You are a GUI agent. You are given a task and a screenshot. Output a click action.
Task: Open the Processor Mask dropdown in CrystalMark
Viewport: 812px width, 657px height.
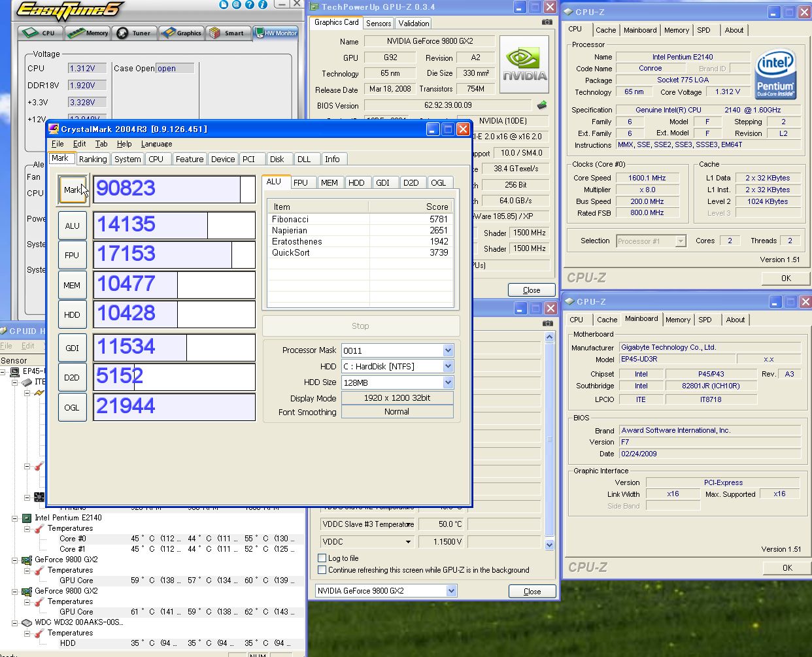click(x=448, y=350)
